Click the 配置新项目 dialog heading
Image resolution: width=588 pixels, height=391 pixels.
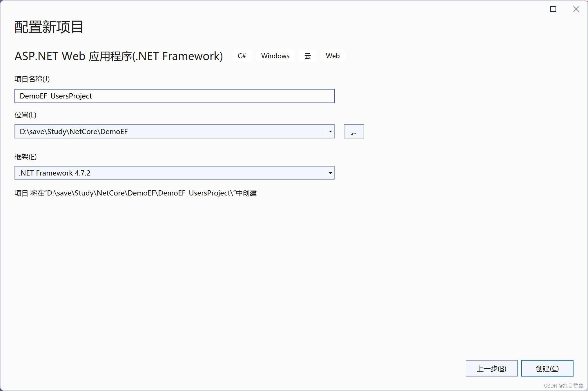tap(49, 27)
